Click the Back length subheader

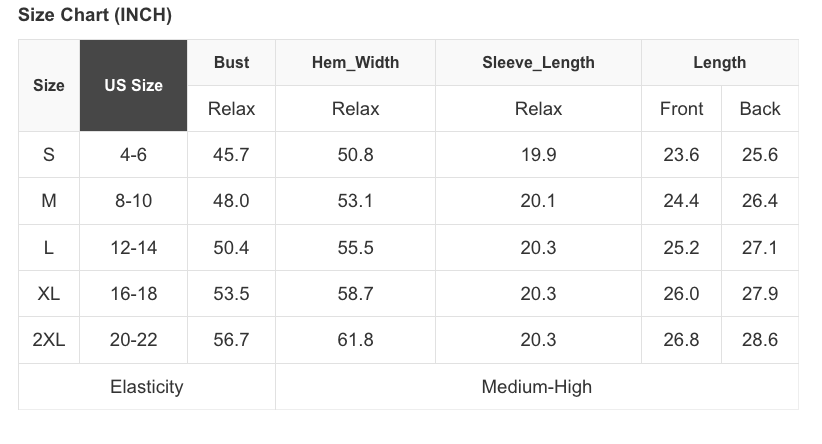[760, 109]
